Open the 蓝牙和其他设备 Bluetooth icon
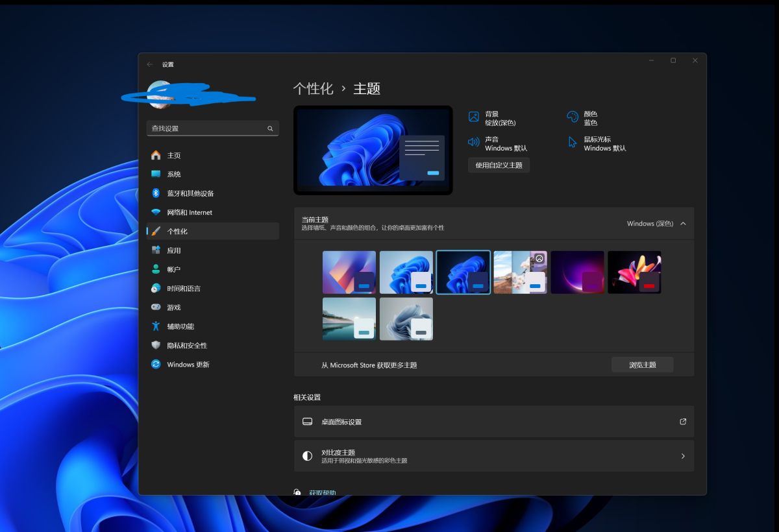This screenshot has width=779, height=532. pos(156,193)
